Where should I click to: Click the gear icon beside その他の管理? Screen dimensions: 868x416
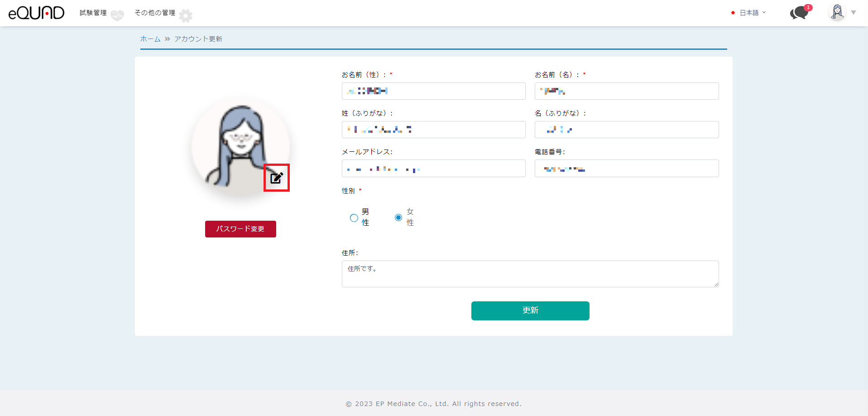186,16
